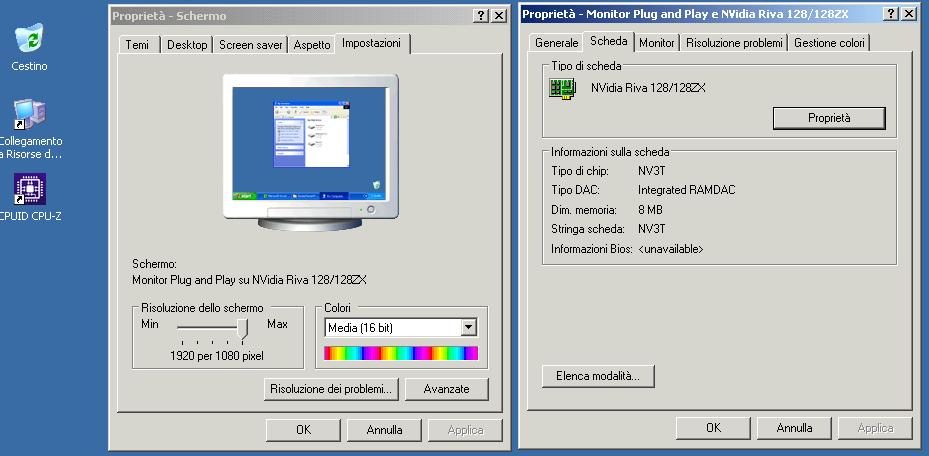Open Avanzate display settings
929x456 pixels.
click(x=446, y=389)
